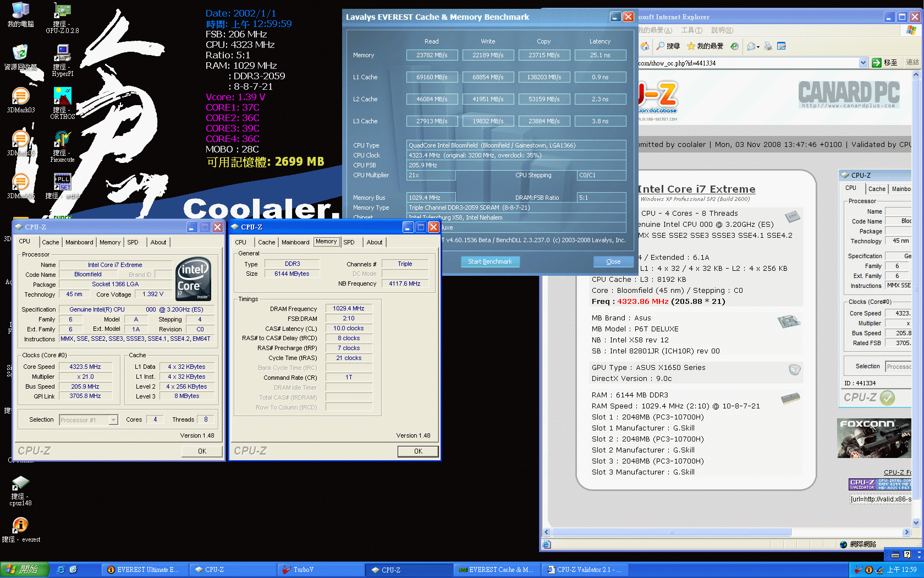Select the SPD tab in right CPU-Z
Viewport: 924px width, 578px height.
[349, 242]
